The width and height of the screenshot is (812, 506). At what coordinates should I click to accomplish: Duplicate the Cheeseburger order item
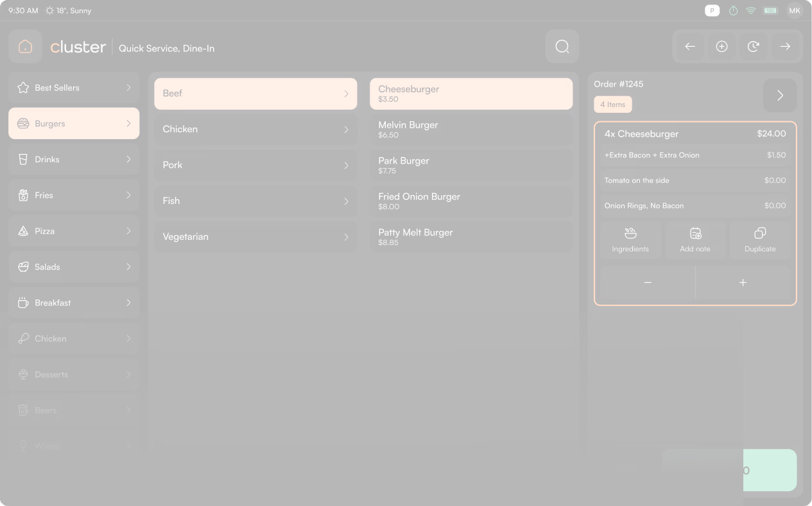(x=760, y=240)
